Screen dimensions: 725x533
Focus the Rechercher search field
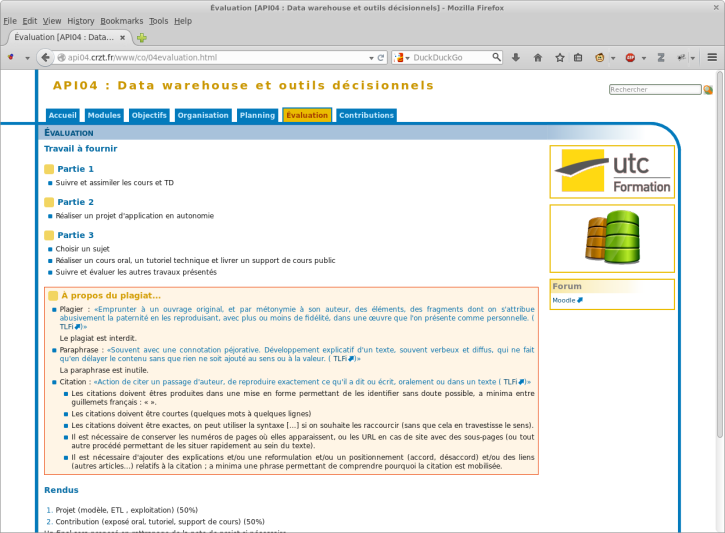tap(655, 90)
